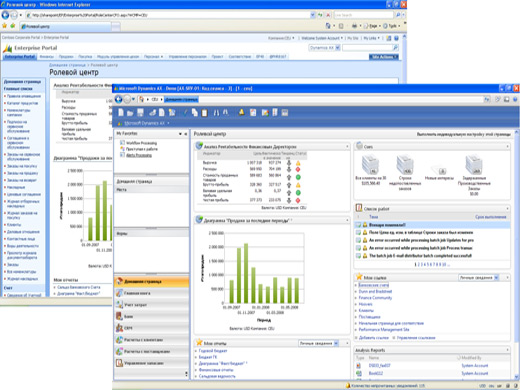
Task: Open the 'Задержанные Производственные Заказы' cue icon
Action: (x=474, y=165)
